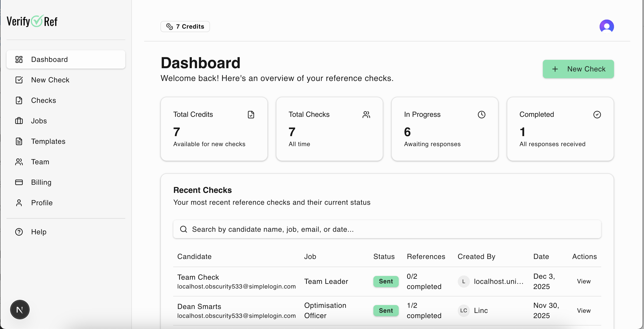View the Team Check reference check

point(584,281)
